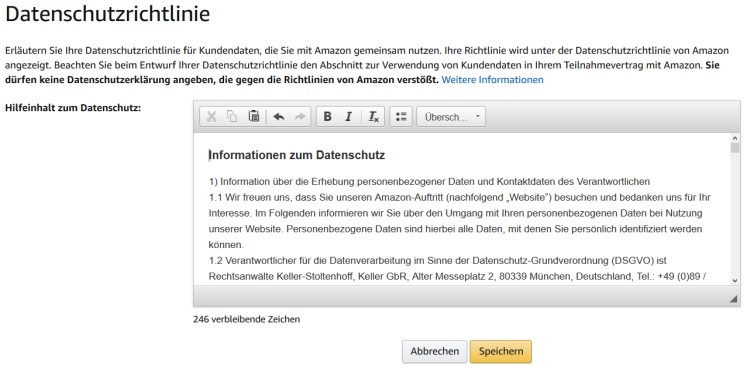Open the Übersch... paragraph format dropdown
The height and width of the screenshot is (368, 747).
coord(451,116)
